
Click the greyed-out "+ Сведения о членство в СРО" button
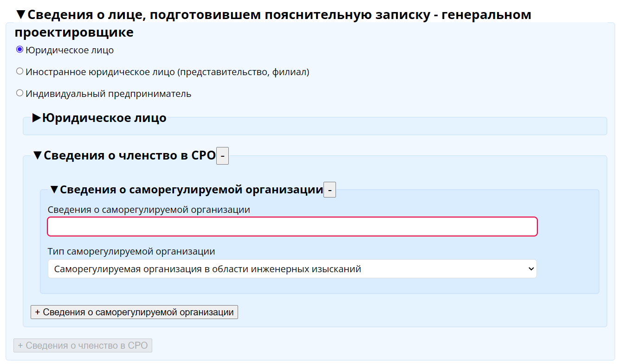83,345
